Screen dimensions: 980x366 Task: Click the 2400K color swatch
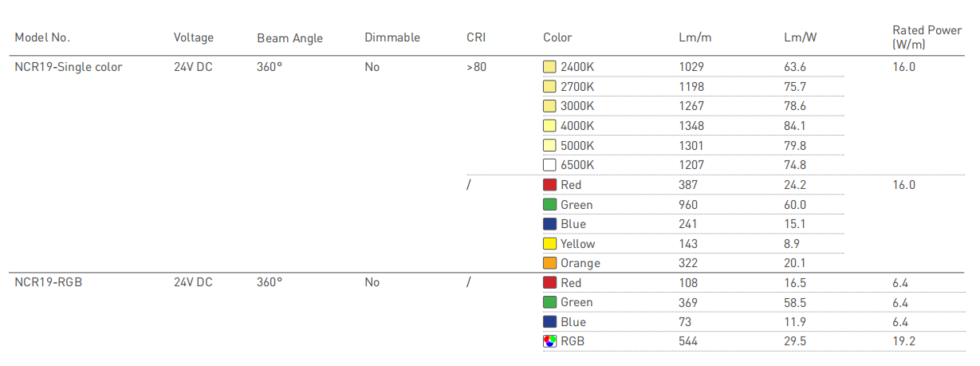(549, 67)
